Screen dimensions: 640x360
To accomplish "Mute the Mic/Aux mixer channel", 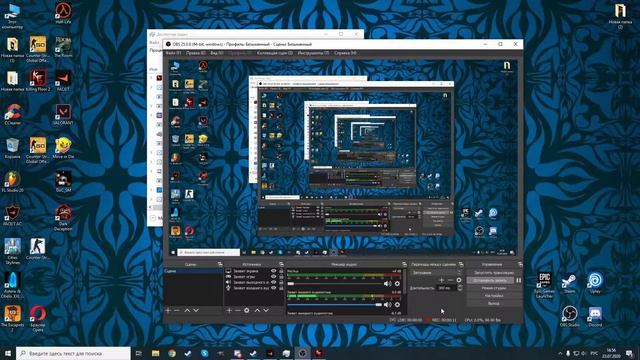I will (387, 284).
